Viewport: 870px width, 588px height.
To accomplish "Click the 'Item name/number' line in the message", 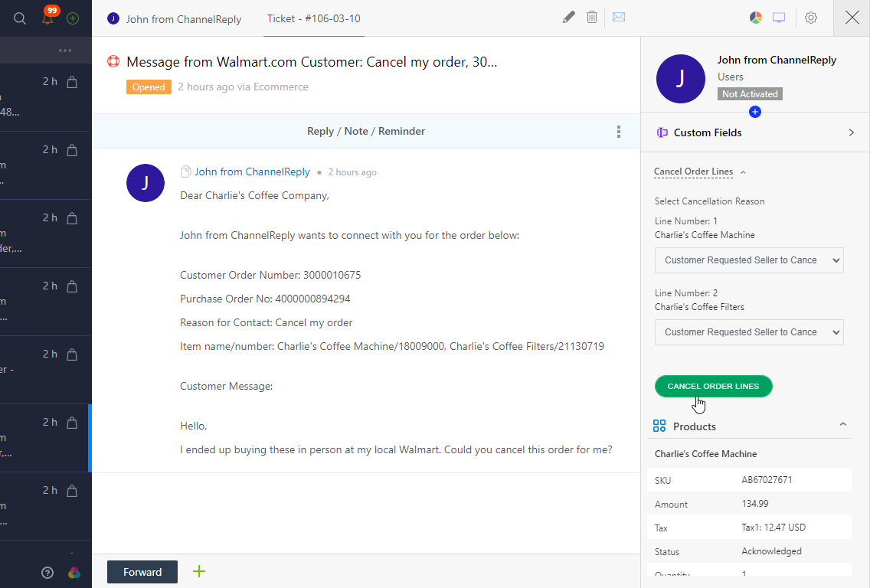I will pyautogui.click(x=391, y=347).
